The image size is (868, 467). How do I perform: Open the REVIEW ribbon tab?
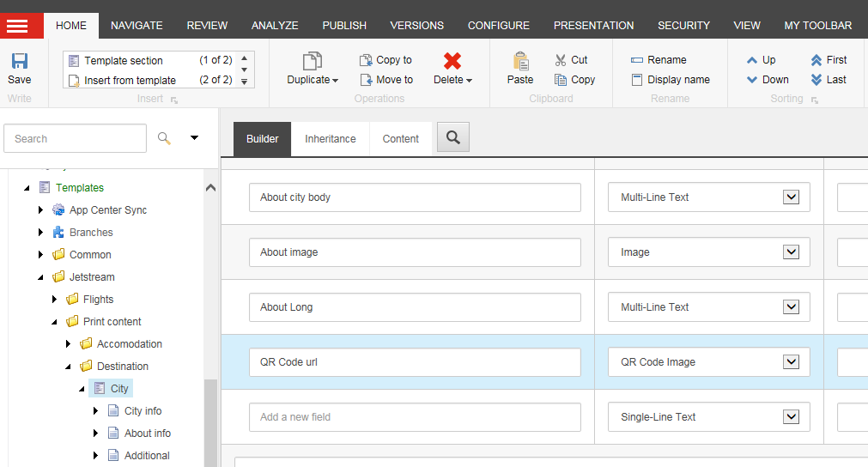pos(207,26)
